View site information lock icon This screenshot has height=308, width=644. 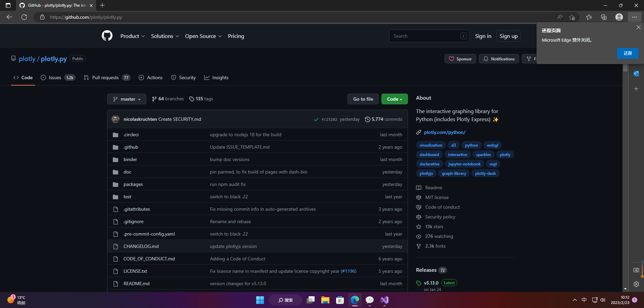click(42, 17)
